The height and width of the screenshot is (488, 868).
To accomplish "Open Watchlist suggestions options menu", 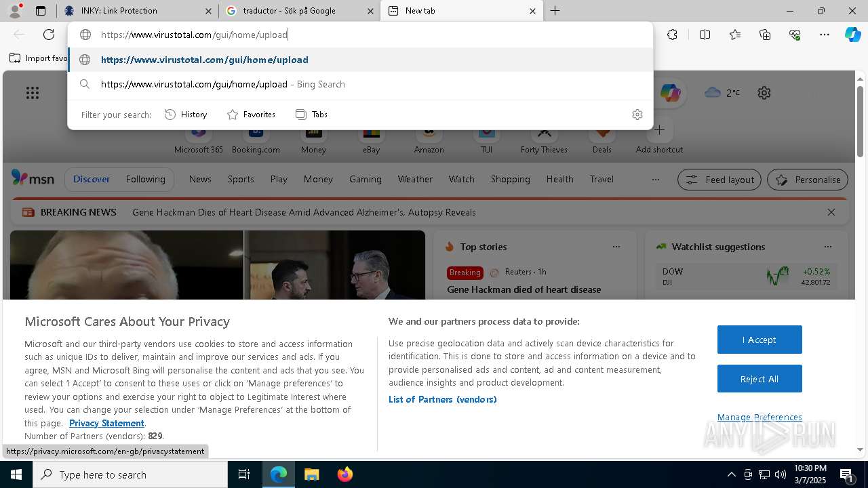I will pyautogui.click(x=828, y=247).
